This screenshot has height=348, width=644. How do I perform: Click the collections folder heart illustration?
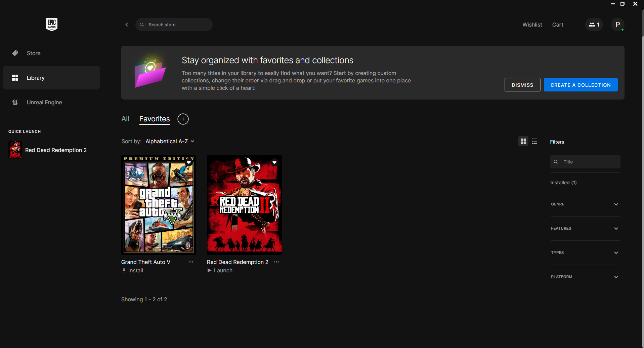click(x=150, y=72)
